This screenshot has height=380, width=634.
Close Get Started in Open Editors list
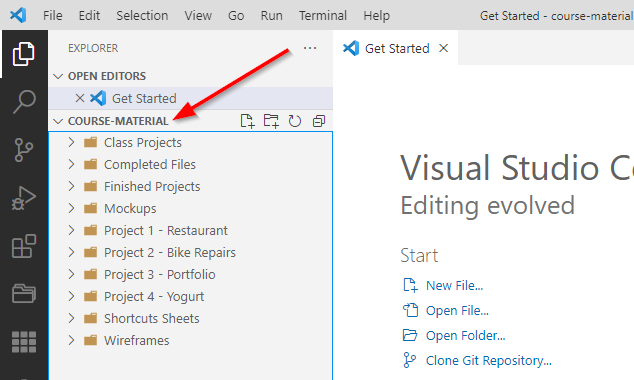point(80,98)
